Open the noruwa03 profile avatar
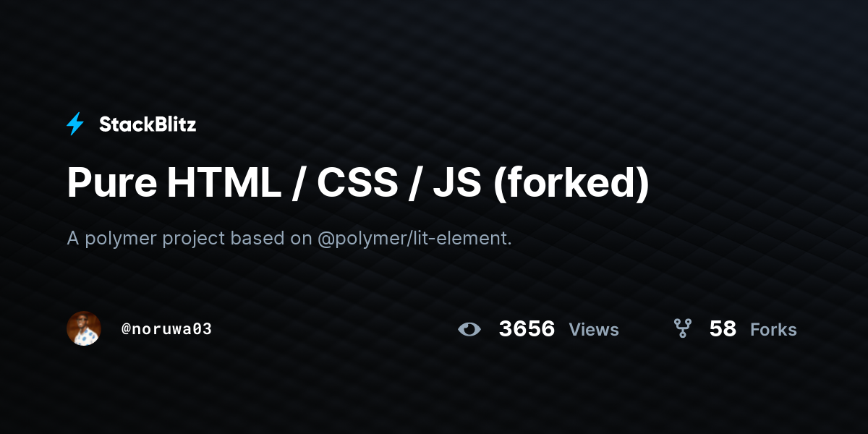868x434 pixels. click(84, 328)
